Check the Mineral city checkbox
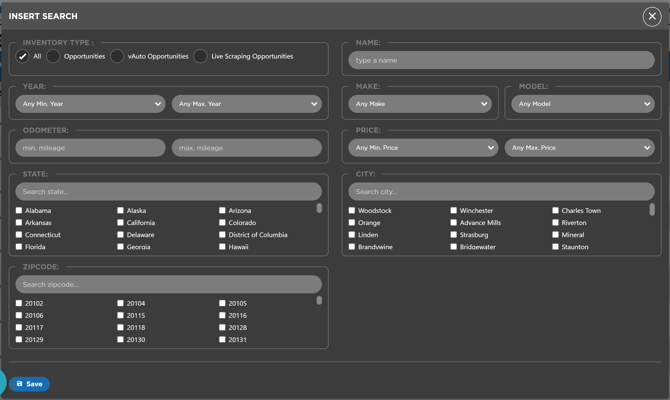The width and height of the screenshot is (670, 400). click(x=555, y=235)
